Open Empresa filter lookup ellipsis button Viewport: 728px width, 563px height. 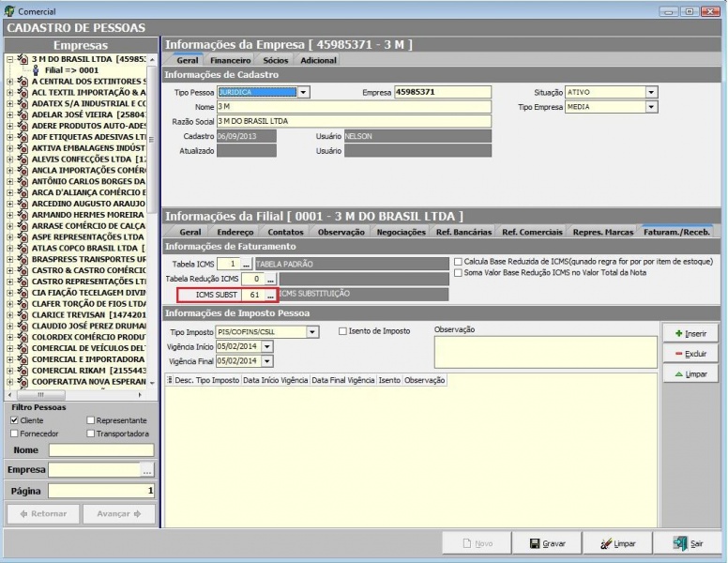pos(147,470)
